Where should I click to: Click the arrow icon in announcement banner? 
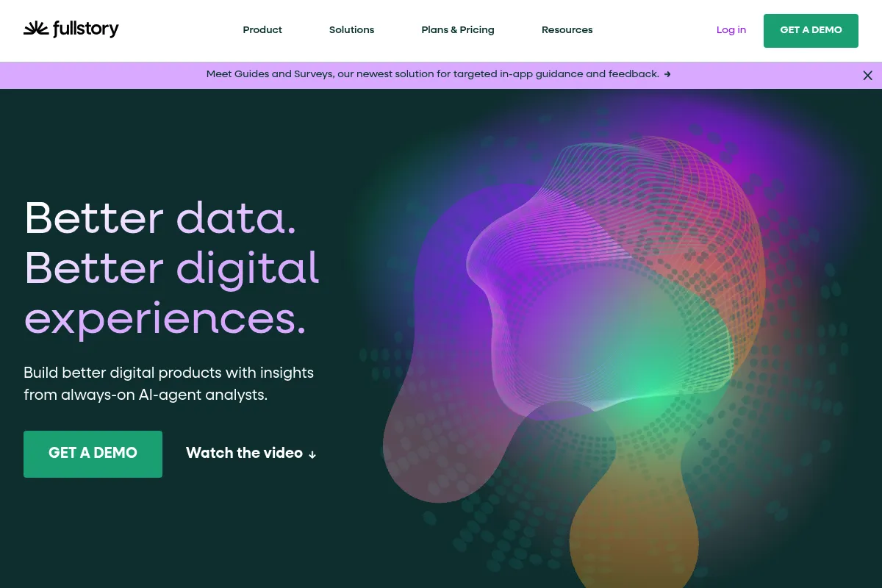click(x=667, y=74)
